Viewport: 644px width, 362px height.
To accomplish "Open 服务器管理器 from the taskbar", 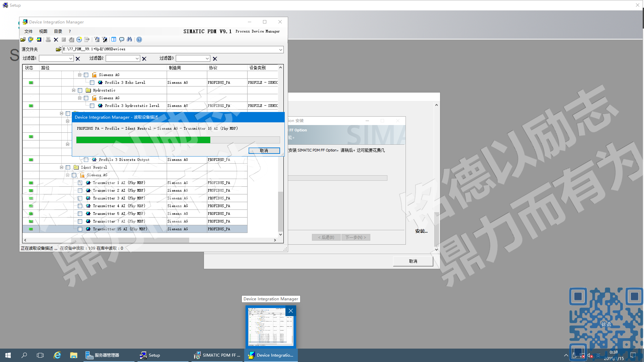I will point(109,355).
